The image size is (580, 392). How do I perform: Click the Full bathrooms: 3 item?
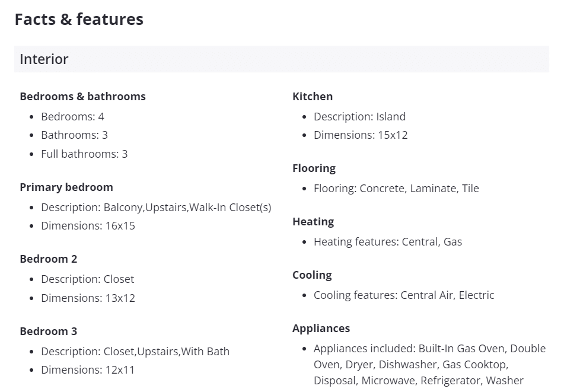[84, 154]
